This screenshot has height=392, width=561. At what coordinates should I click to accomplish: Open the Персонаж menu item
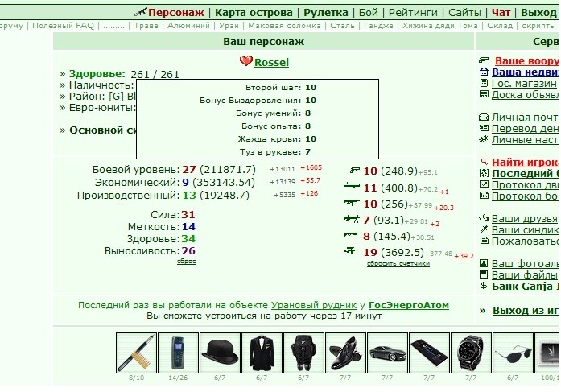[176, 13]
